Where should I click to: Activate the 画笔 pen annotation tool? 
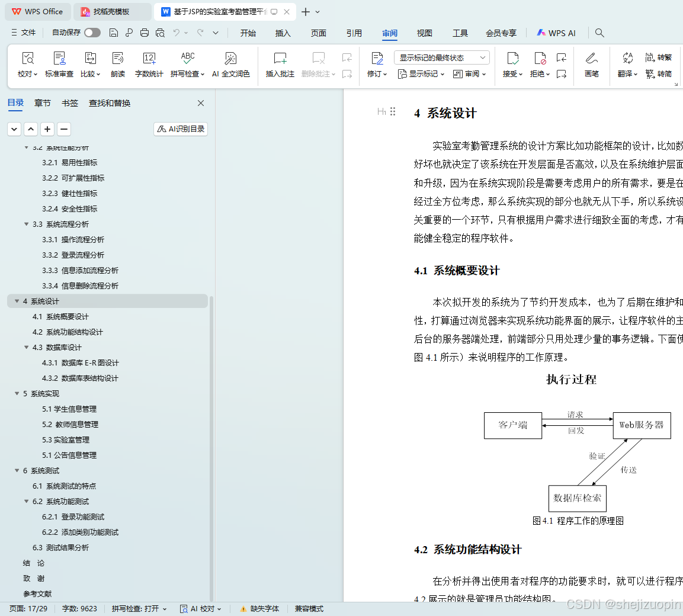(x=591, y=64)
